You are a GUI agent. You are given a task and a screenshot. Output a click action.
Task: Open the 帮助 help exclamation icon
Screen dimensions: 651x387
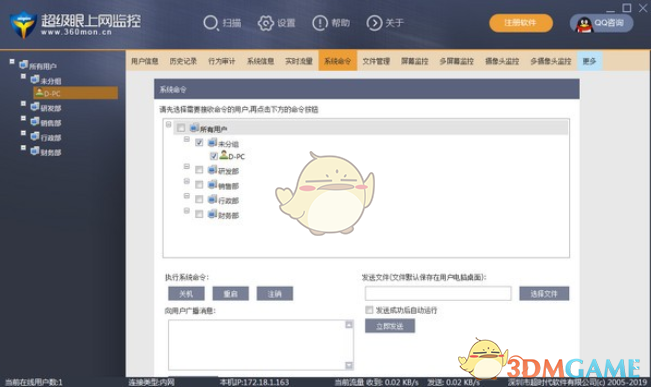[x=320, y=23]
